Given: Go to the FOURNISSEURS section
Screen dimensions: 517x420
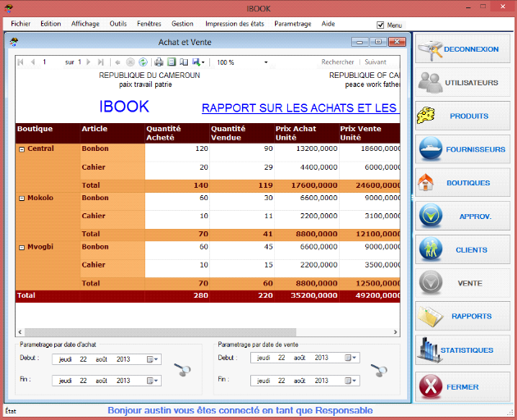Looking at the screenshot, I should click(x=462, y=149).
